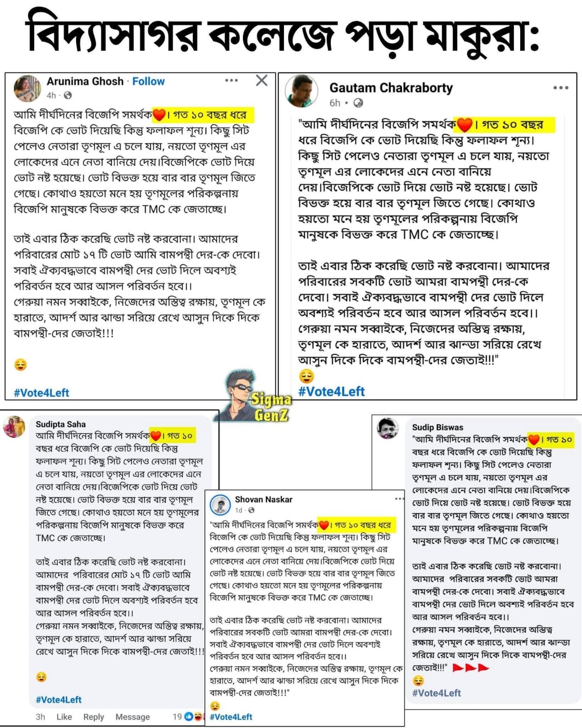View the 19 reactions on Sudipta's comment
Image resolution: width=582 pixels, height=728 pixels.
click(x=187, y=717)
